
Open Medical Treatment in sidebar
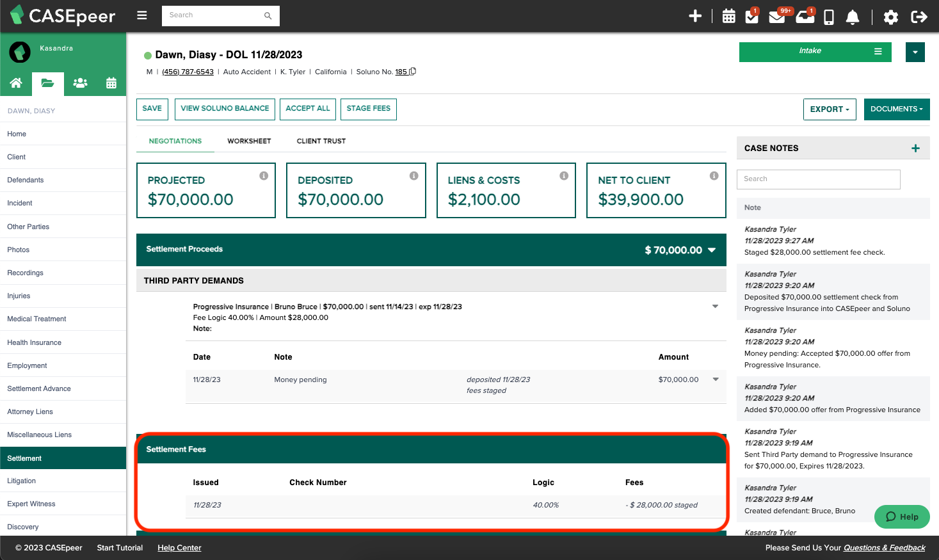click(63, 319)
